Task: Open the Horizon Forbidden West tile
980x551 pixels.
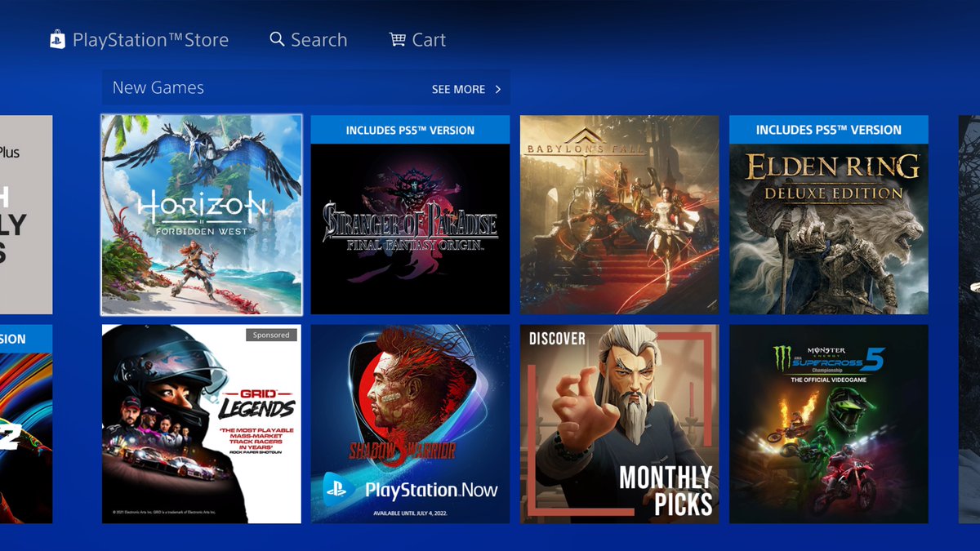Action: pos(202,215)
